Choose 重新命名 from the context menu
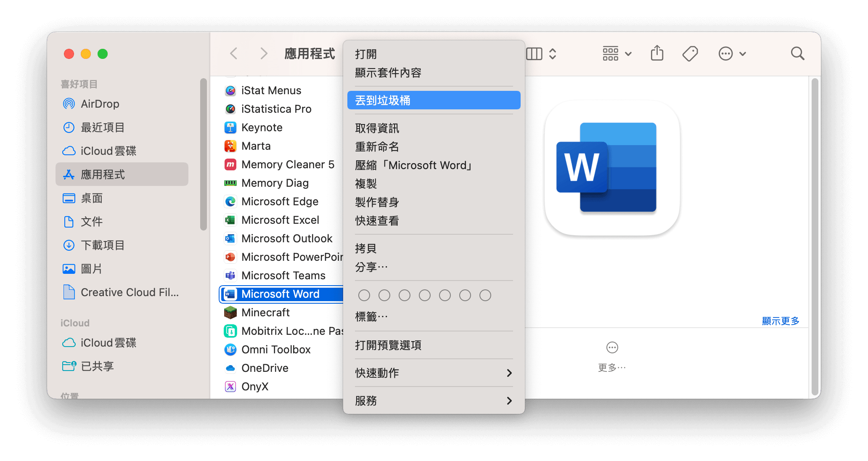The width and height of the screenshot is (868, 461). click(434, 147)
